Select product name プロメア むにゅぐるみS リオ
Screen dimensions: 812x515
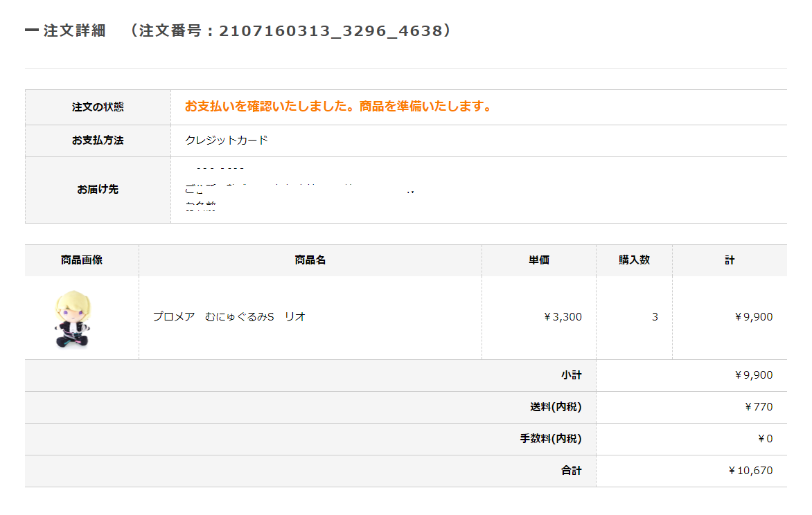pyautogui.click(x=229, y=317)
